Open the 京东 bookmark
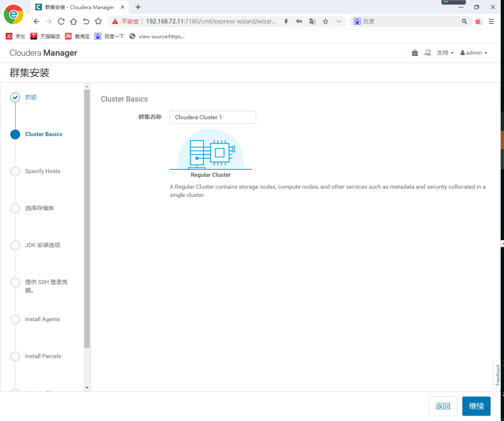Viewport: 504px width, 421px height. pyautogui.click(x=15, y=36)
